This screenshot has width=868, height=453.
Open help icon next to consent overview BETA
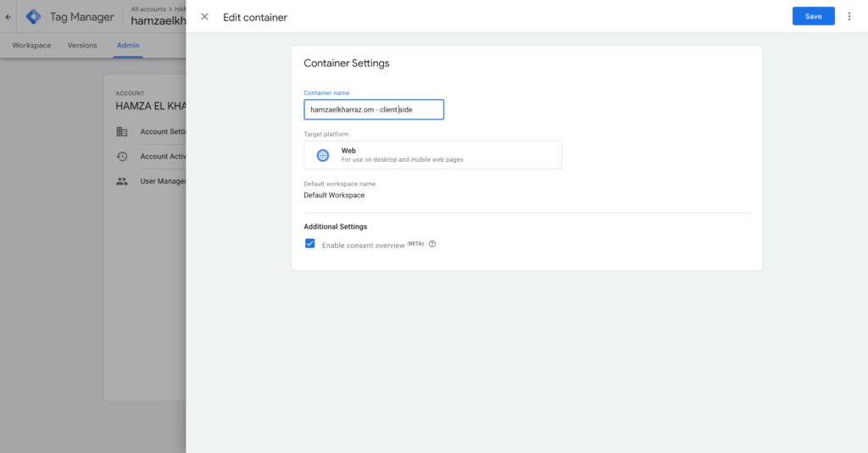pos(432,245)
